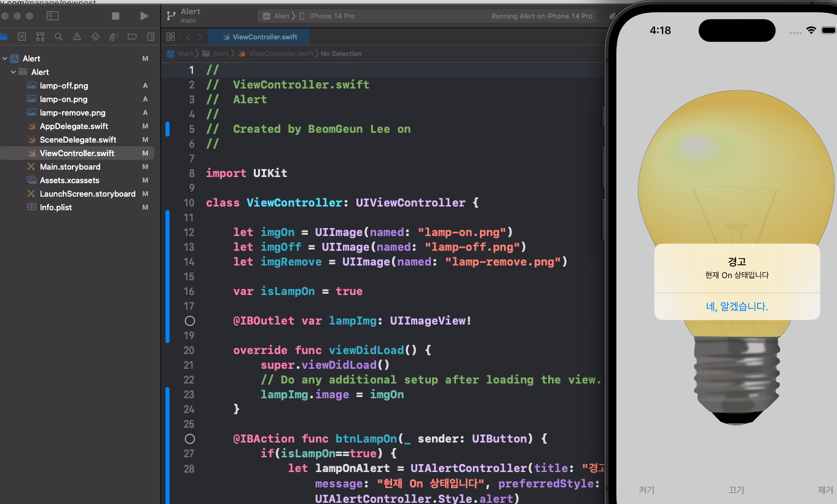Open the report navigator
Viewport: 837px width, 504px height.
(x=151, y=37)
